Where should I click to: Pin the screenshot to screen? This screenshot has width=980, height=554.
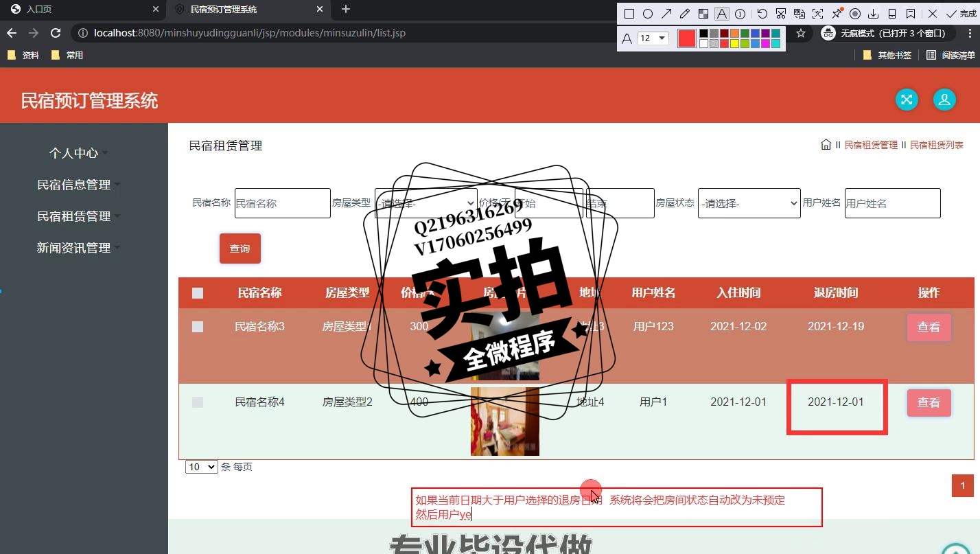(837, 14)
